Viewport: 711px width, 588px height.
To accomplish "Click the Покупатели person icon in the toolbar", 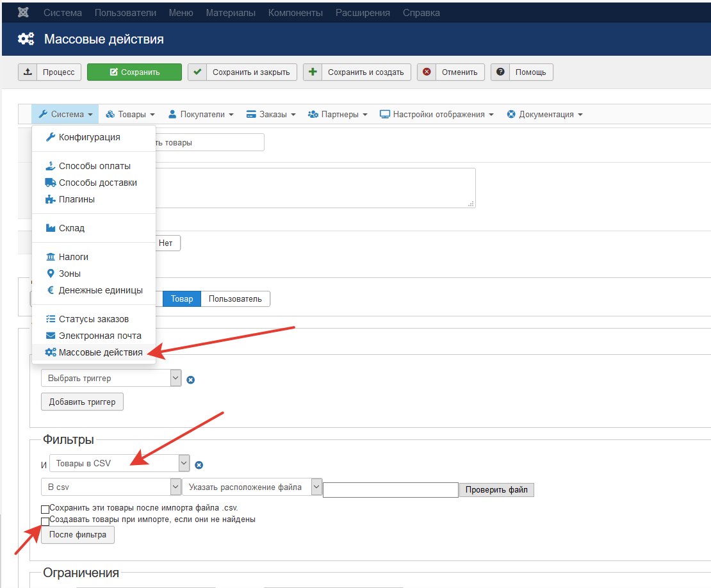I will click(x=172, y=114).
